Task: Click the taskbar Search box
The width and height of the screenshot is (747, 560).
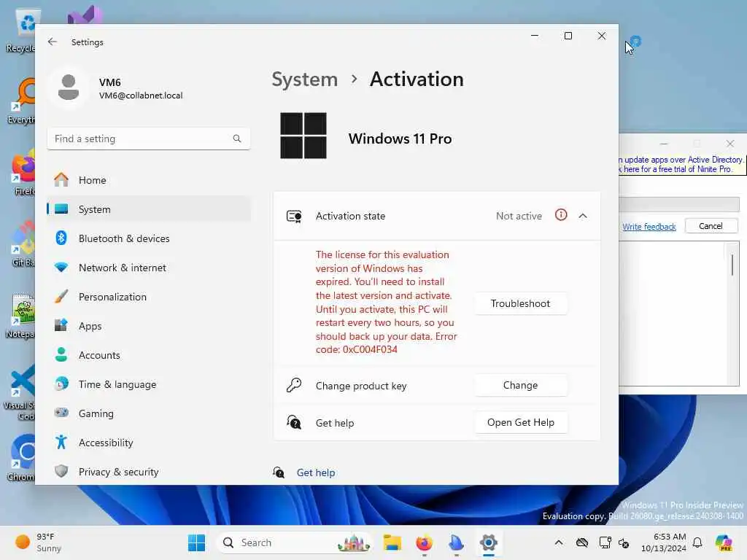Action: tap(295, 542)
